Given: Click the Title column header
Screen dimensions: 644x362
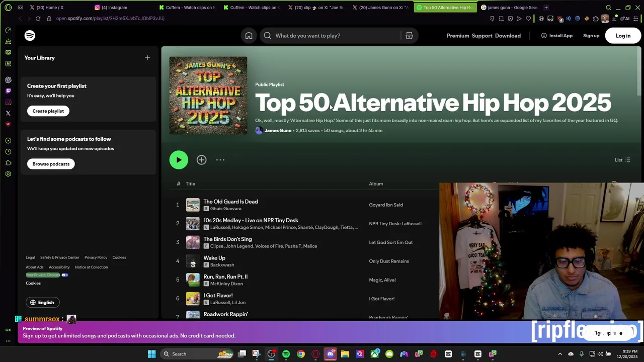Looking at the screenshot, I should point(190,184).
